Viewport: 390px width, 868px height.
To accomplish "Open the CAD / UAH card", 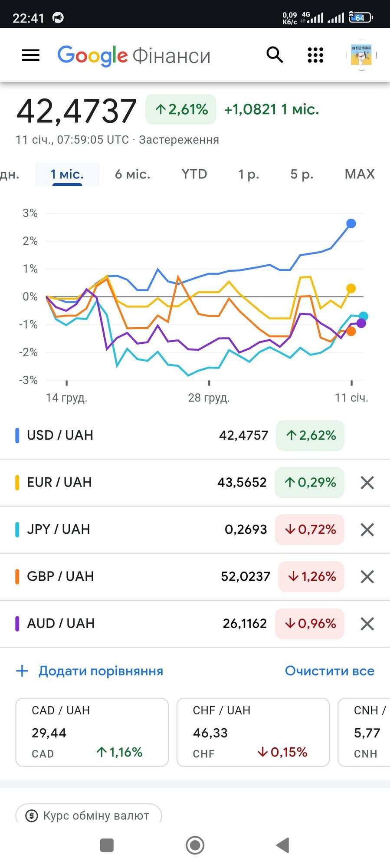I will click(x=92, y=732).
